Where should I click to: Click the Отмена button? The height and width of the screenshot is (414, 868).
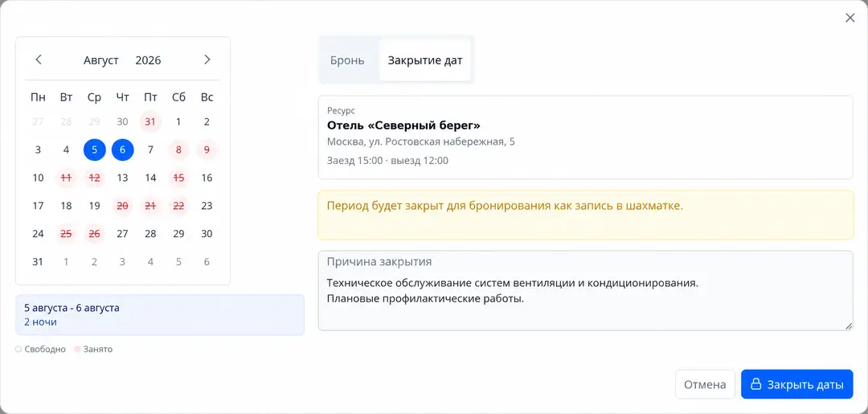click(x=705, y=384)
